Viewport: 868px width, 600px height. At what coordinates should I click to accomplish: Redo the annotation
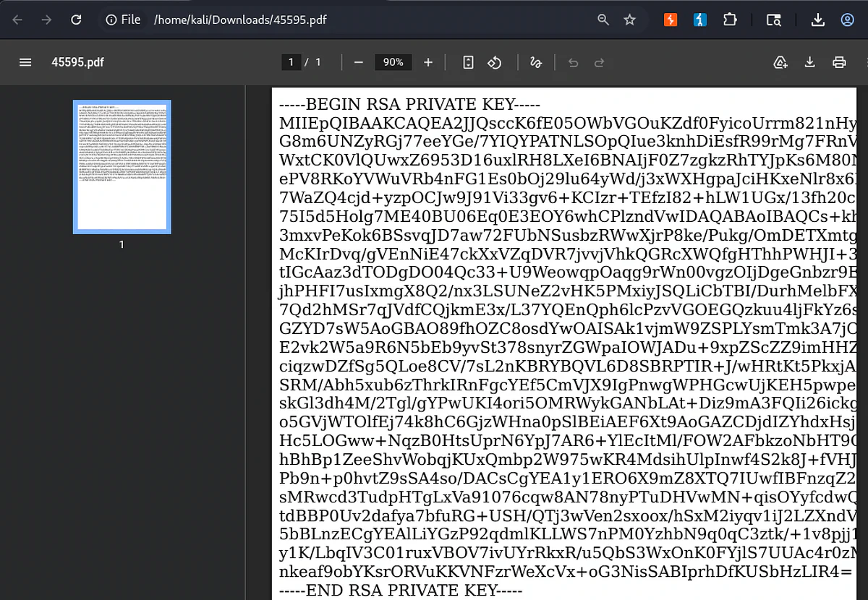[x=599, y=62]
